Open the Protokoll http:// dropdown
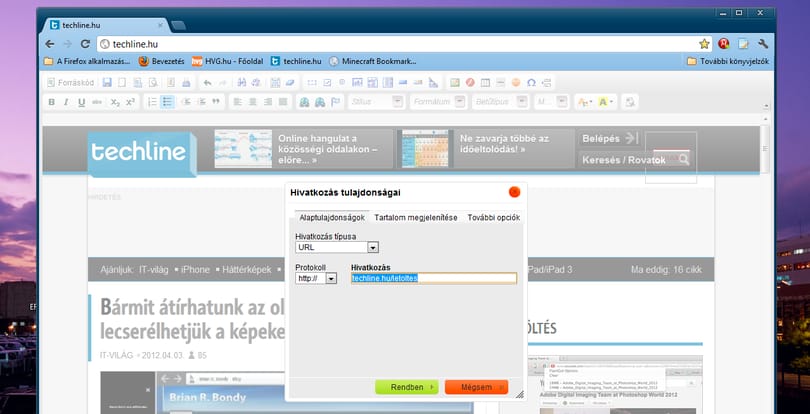 click(x=316, y=278)
